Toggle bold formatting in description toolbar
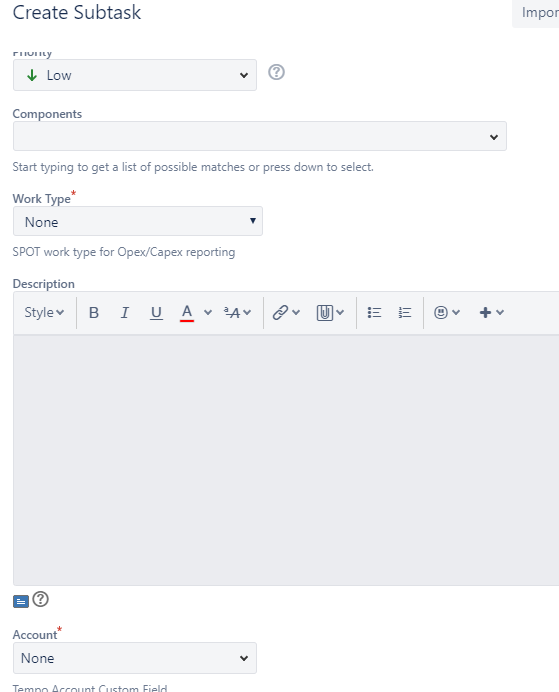This screenshot has height=692, width=559. 94,312
